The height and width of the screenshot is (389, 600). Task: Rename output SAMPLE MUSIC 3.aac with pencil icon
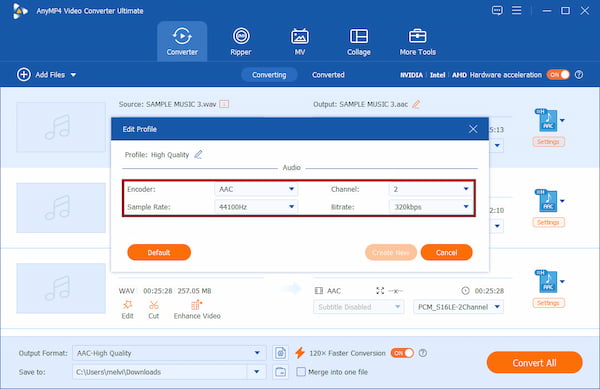click(416, 104)
